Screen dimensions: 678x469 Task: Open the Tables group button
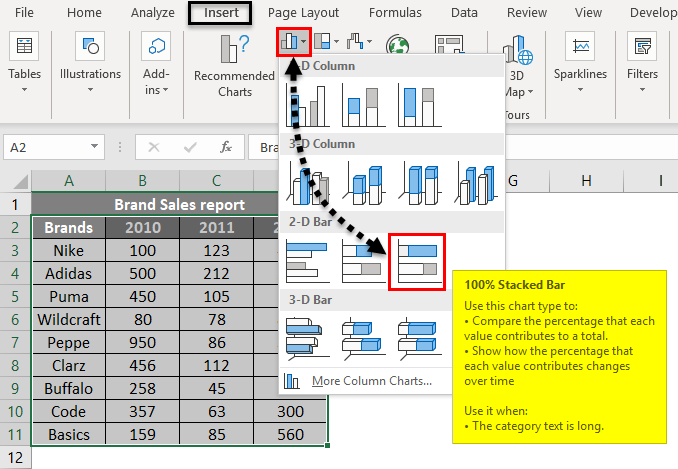click(x=24, y=63)
